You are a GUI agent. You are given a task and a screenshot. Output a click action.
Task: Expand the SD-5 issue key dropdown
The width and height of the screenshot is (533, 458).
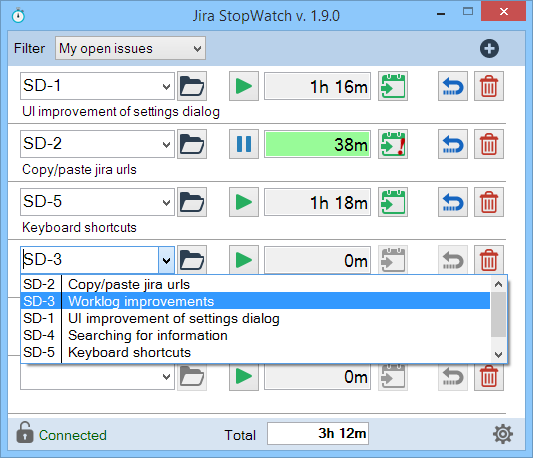tap(166, 202)
